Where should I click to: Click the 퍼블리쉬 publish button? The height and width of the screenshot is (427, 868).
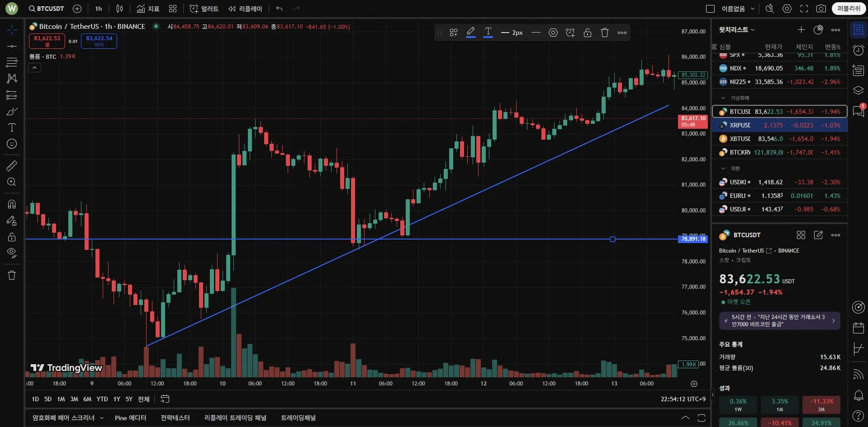tap(849, 9)
